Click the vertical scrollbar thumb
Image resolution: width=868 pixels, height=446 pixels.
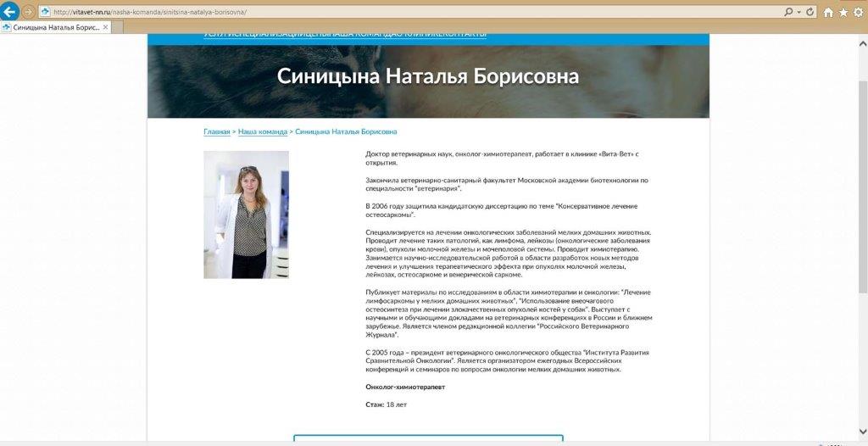coord(862,186)
